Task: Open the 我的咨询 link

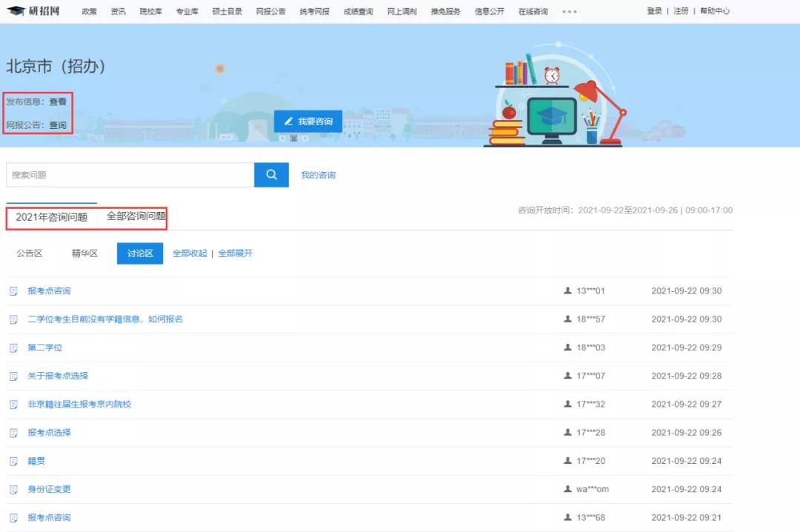Action: pos(318,176)
